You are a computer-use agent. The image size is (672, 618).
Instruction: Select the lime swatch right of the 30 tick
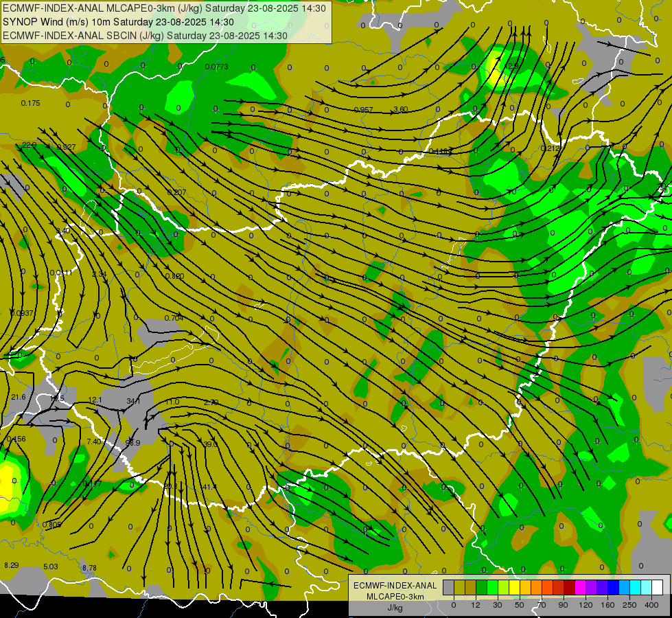[x=504, y=588]
